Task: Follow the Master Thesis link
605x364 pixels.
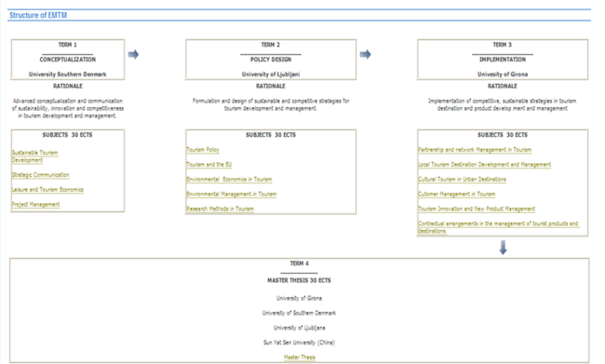Action: (300, 357)
